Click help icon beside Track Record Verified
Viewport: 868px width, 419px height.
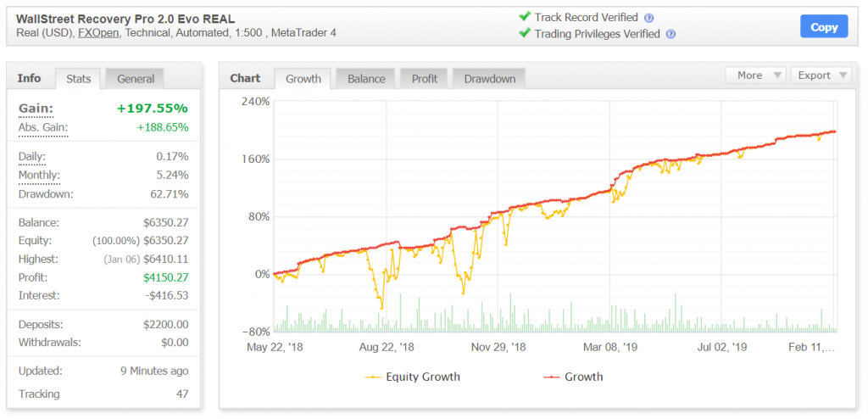pyautogui.click(x=649, y=18)
